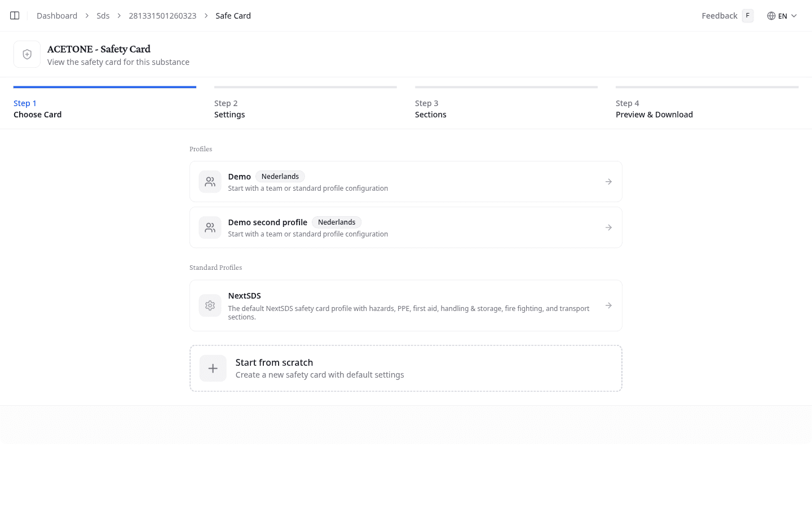Navigate to Dashboard via breadcrumb
This screenshot has width=812, height=508.
pyautogui.click(x=56, y=15)
